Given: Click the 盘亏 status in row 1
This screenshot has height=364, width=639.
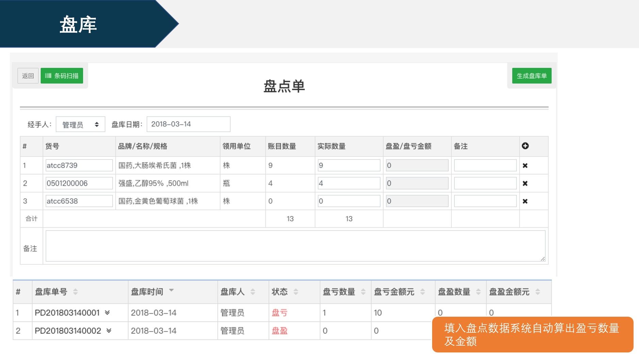Looking at the screenshot, I should pyautogui.click(x=280, y=312).
